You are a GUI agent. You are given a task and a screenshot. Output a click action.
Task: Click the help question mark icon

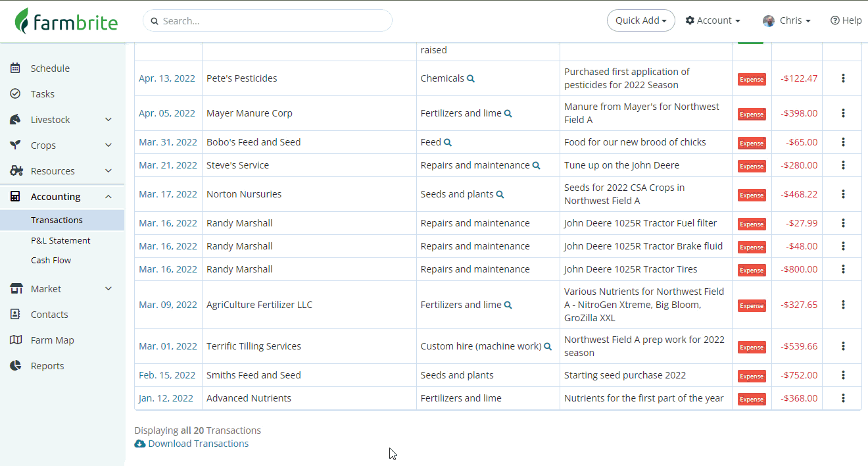pos(834,20)
